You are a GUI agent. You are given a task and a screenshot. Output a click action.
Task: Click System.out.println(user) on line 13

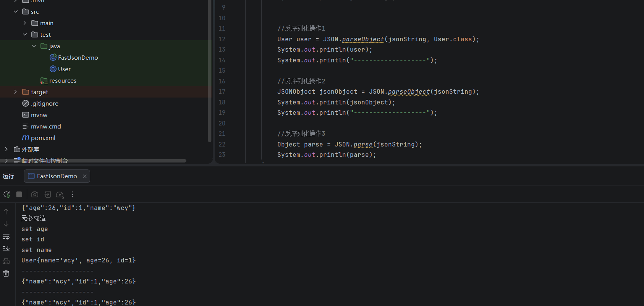pos(325,49)
